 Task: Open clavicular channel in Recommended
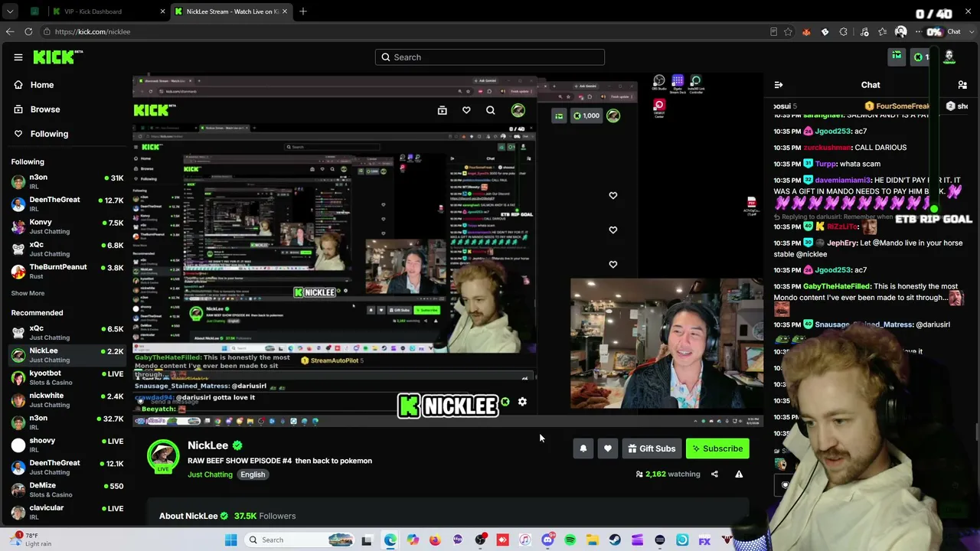[x=67, y=513]
